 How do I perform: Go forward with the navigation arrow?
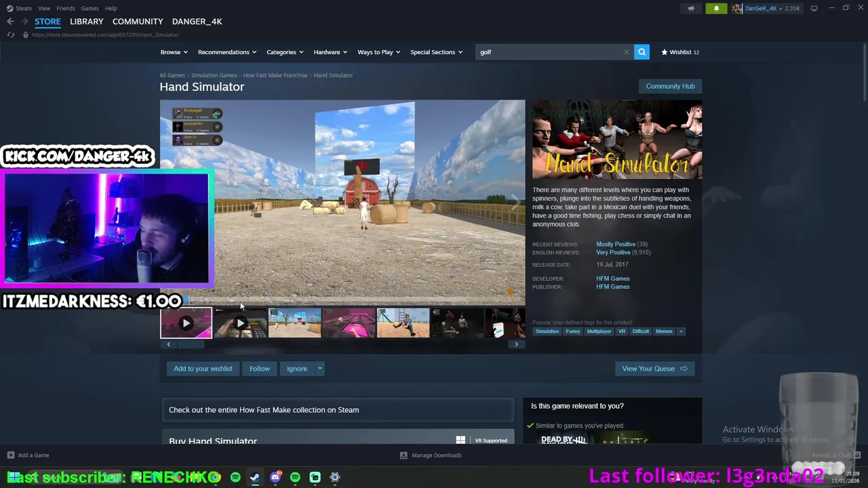tap(24, 22)
